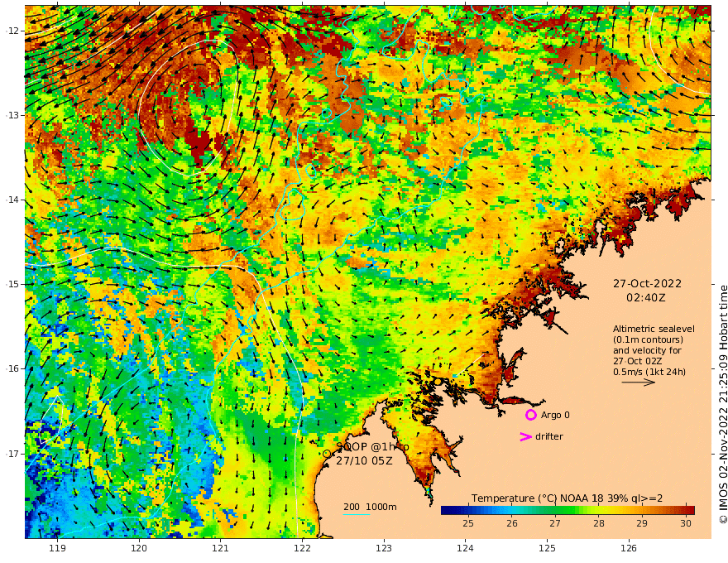
Task: Click the "0.5m/s (1kt 24h)" scale text
Action: tap(649, 372)
